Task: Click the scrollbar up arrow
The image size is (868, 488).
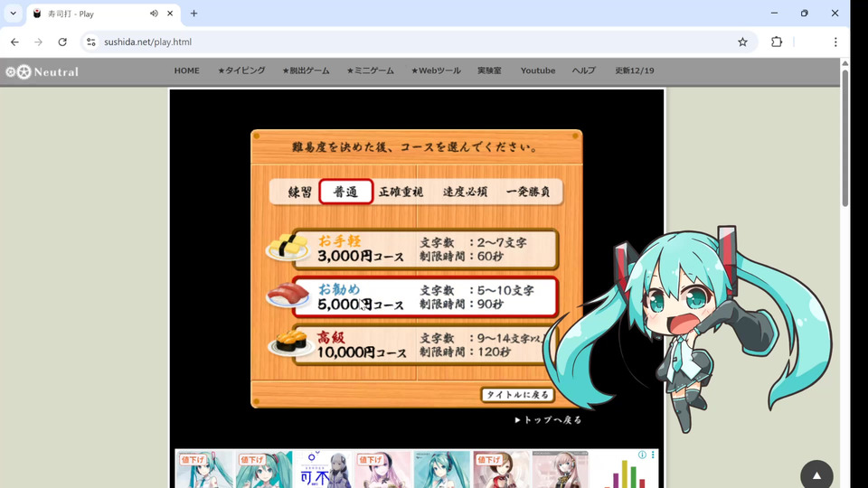Action: pyautogui.click(x=844, y=63)
